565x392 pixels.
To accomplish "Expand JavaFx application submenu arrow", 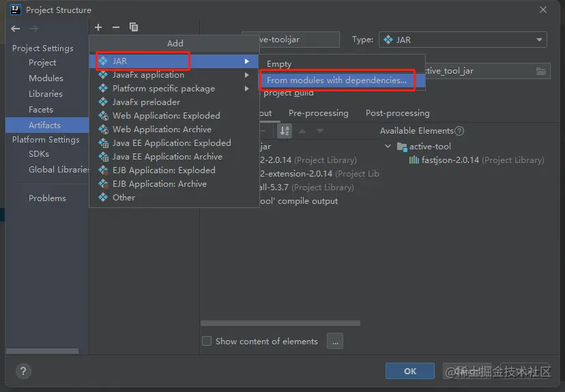I will (247, 75).
